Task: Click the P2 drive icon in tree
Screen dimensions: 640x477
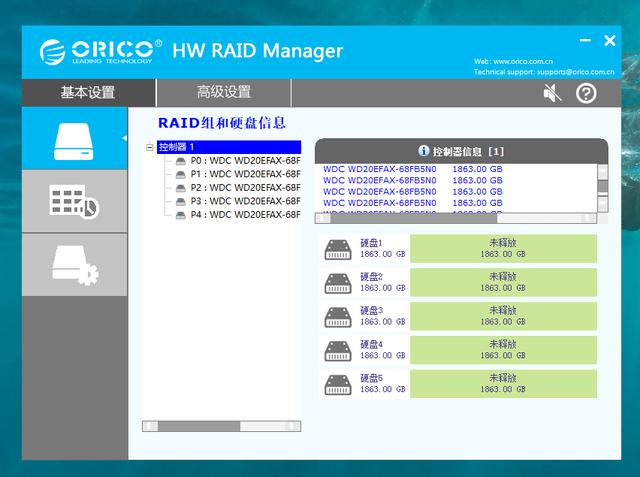Action: [x=180, y=189]
